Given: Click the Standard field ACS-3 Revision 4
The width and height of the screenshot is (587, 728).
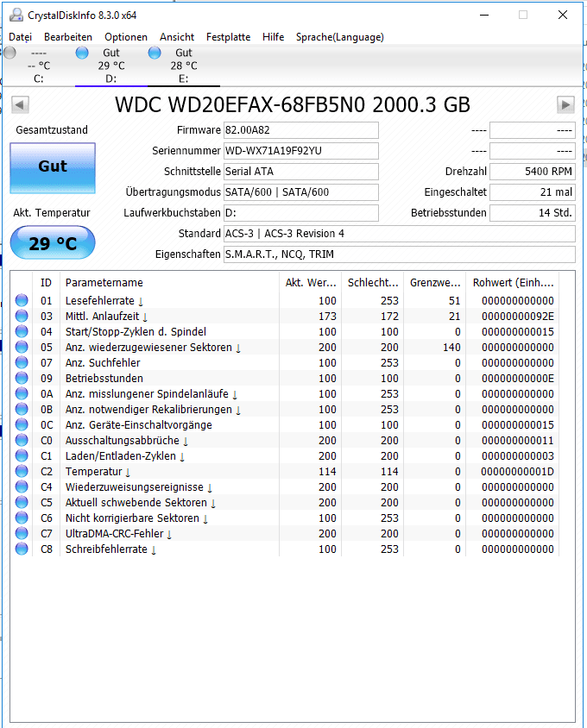Looking at the screenshot, I should [x=400, y=234].
